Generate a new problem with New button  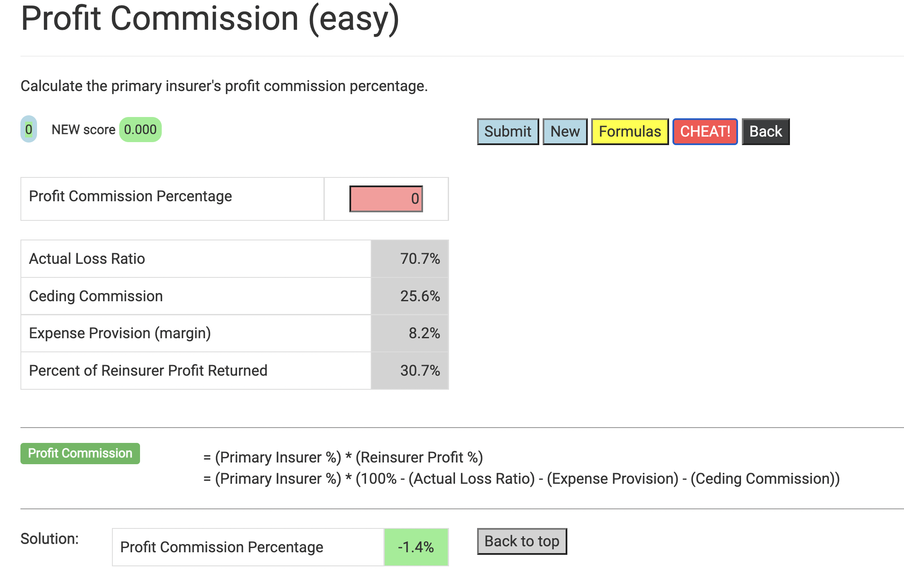click(x=565, y=131)
